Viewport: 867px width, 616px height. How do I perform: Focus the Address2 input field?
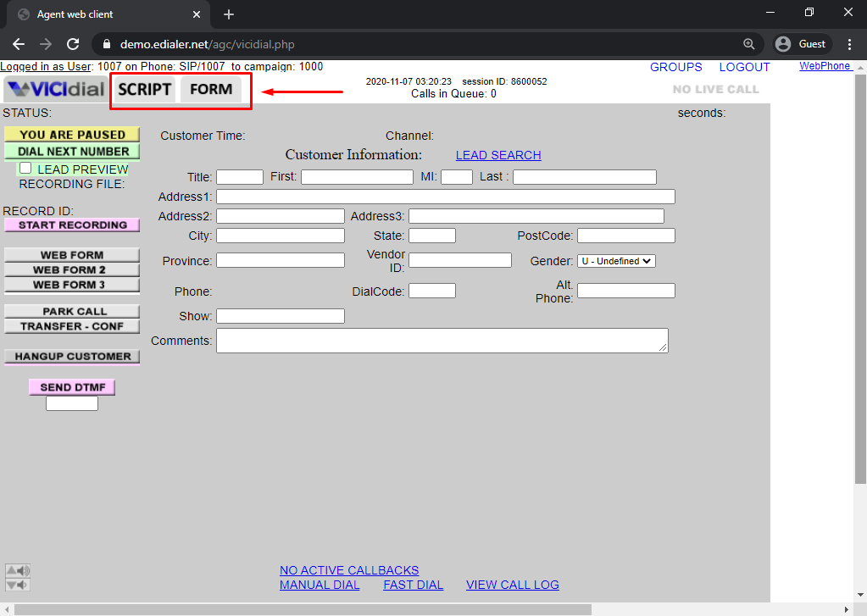pyautogui.click(x=281, y=216)
